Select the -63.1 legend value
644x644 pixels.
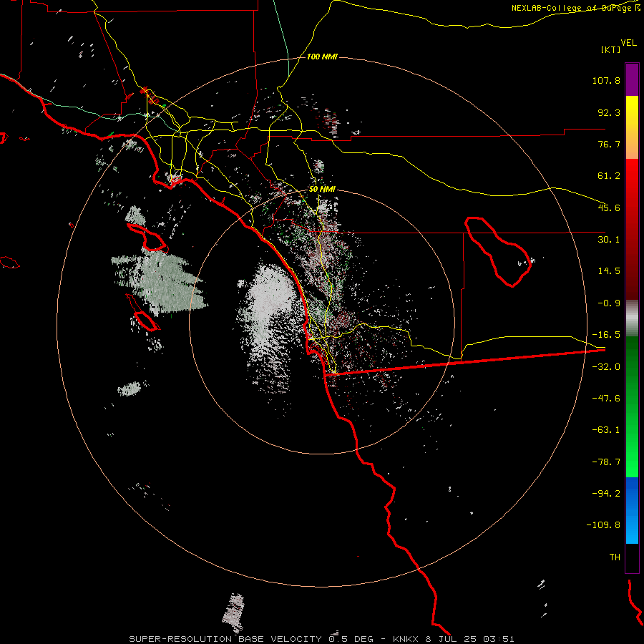click(606, 430)
